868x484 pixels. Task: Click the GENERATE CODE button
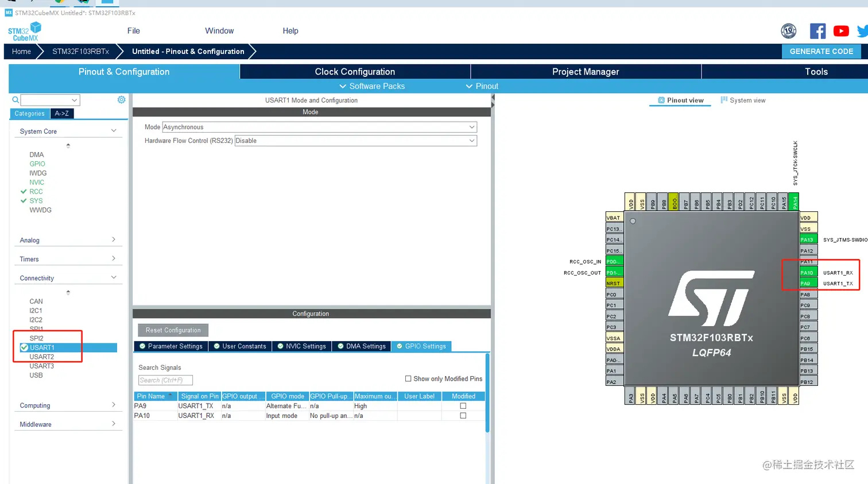click(x=821, y=51)
